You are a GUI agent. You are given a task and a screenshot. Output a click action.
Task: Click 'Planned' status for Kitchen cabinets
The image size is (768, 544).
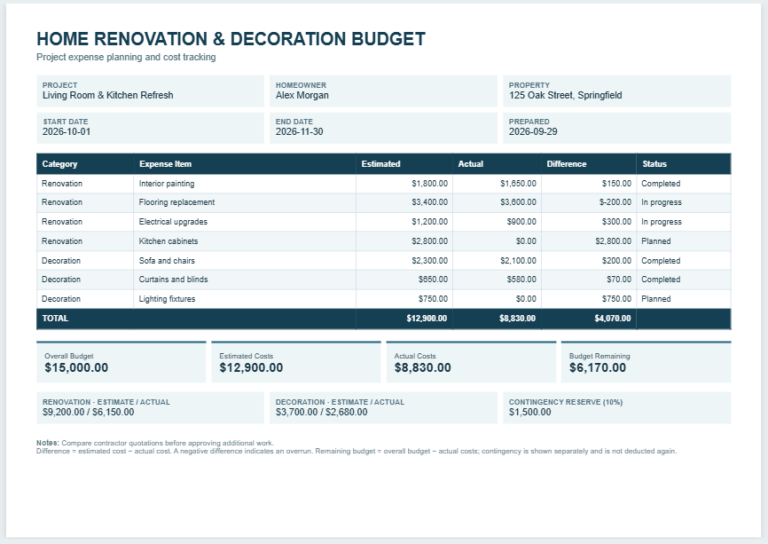tap(656, 241)
